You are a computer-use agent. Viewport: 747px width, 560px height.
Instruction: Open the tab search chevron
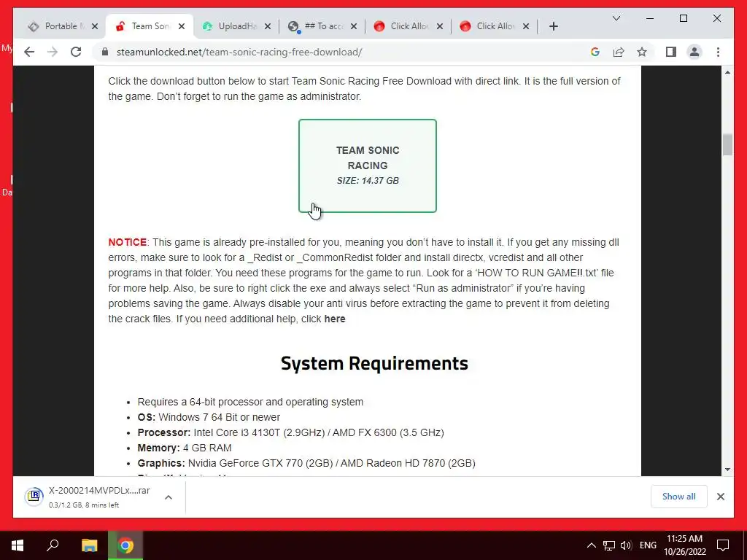click(616, 18)
